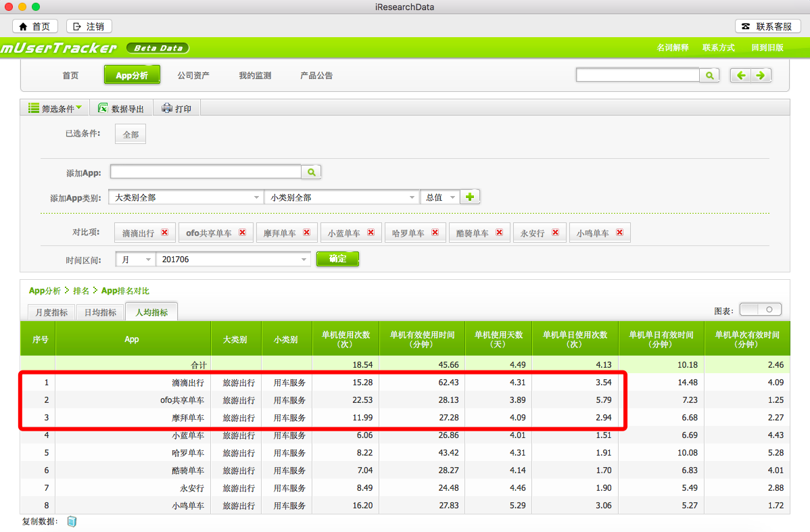Open the 201706 period dropdown
The image size is (810, 532).
point(233,260)
